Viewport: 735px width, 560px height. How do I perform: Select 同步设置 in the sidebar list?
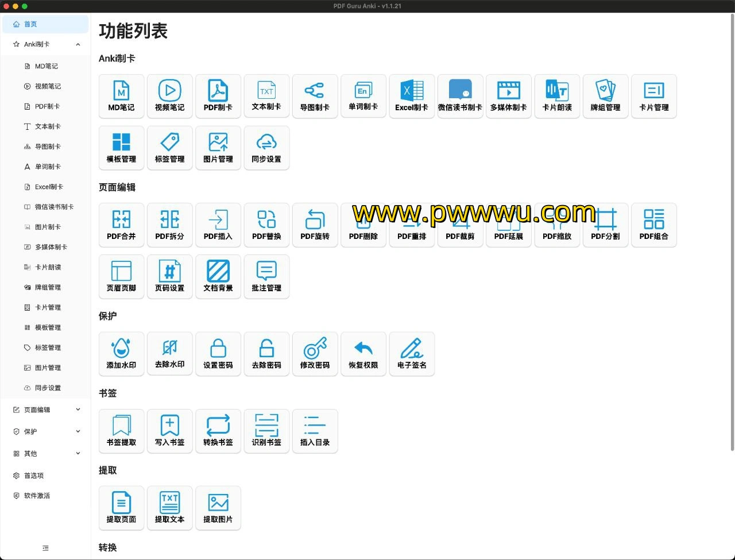point(46,388)
